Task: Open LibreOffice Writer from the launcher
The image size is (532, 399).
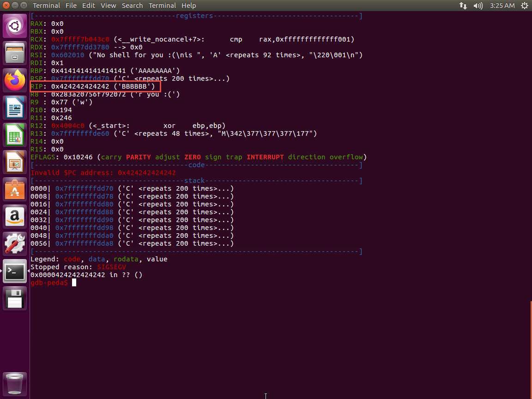Action: point(15,108)
